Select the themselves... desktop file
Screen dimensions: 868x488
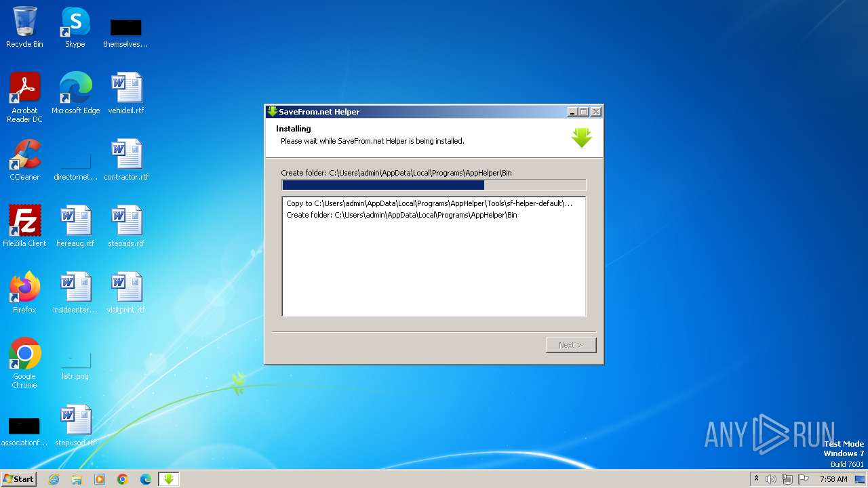point(125,32)
